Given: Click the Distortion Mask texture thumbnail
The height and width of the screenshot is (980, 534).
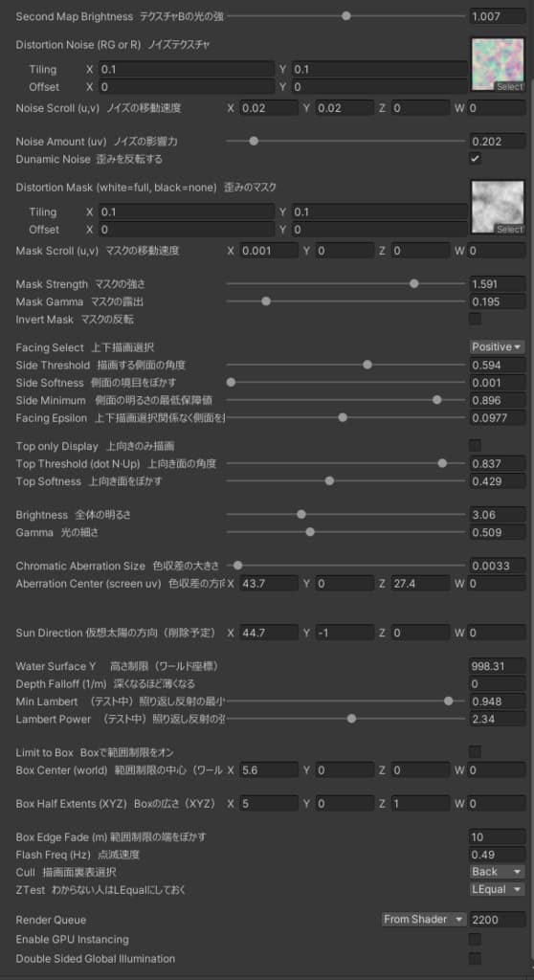Looking at the screenshot, I should coord(498,208).
